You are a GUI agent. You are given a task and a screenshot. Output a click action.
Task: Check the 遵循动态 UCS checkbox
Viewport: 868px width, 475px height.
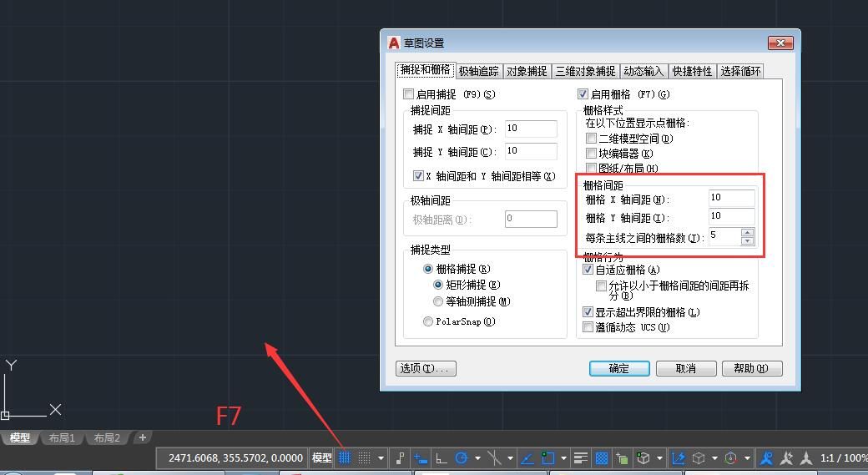tap(588, 326)
